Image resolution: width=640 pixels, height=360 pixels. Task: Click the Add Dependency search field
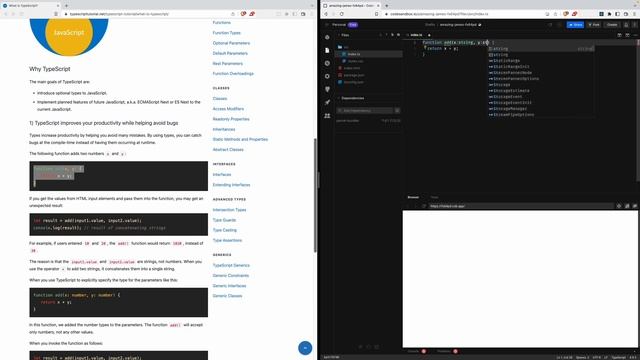(365, 111)
